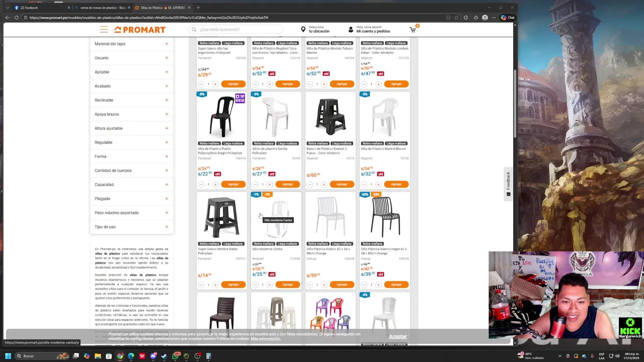Add Super Banco Mimbre Ratán to cart
644x362 pixels.
[233, 285]
